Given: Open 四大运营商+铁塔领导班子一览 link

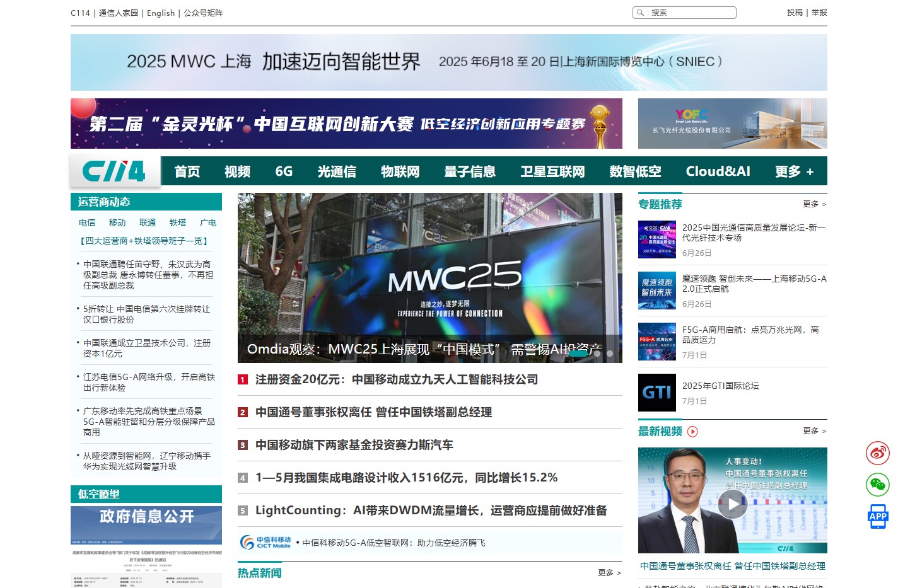Looking at the screenshot, I should coord(144,241).
